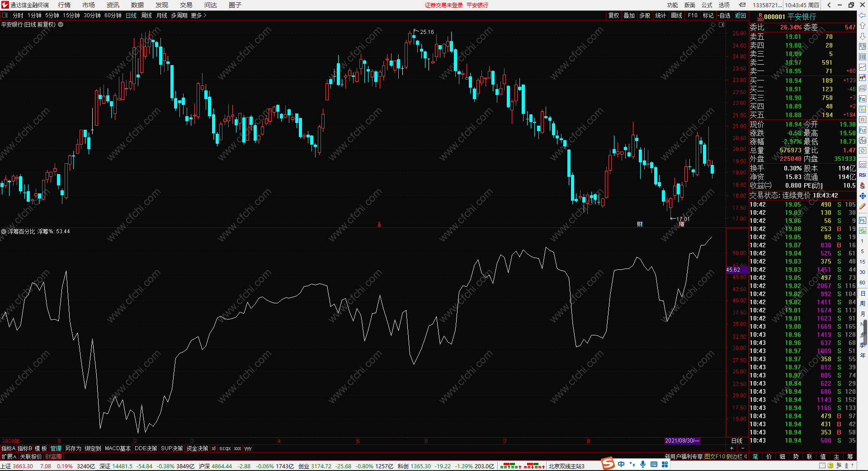This screenshot has width=868, height=471.
Task: Expand the 更多 periods dropdown
Action: point(199,15)
